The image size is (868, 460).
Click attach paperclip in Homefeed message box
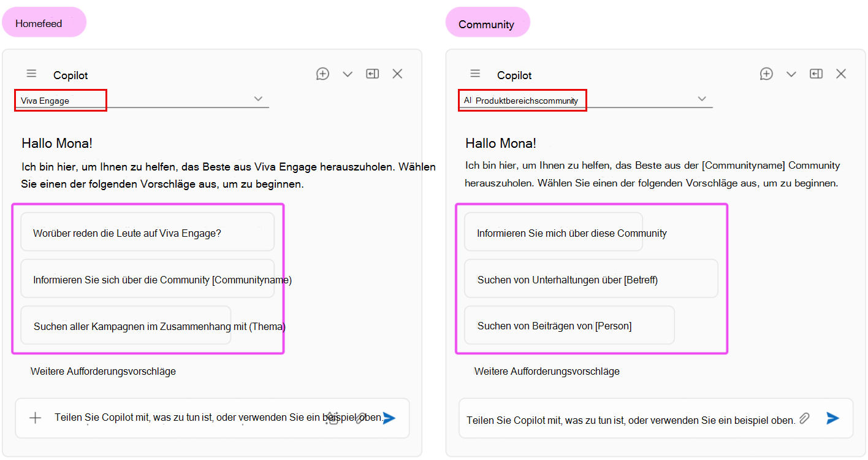tap(361, 418)
